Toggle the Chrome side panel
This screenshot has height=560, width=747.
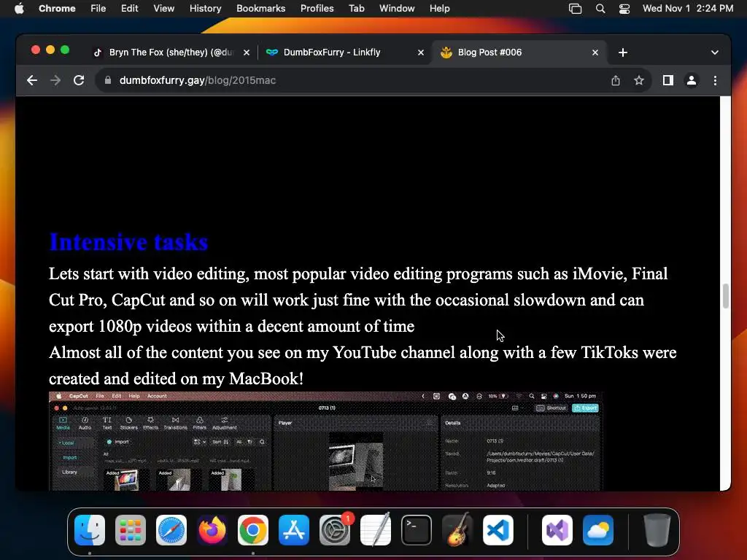coord(668,80)
